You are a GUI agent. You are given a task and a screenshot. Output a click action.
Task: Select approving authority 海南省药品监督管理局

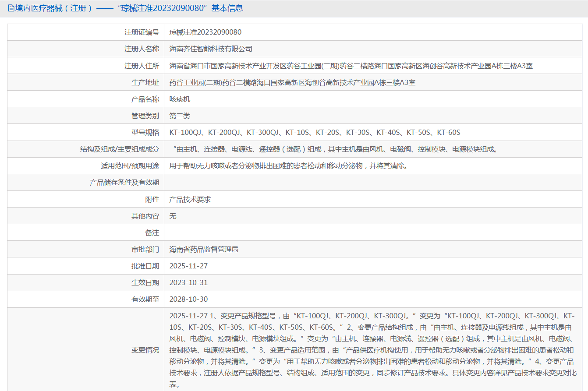[204, 249]
